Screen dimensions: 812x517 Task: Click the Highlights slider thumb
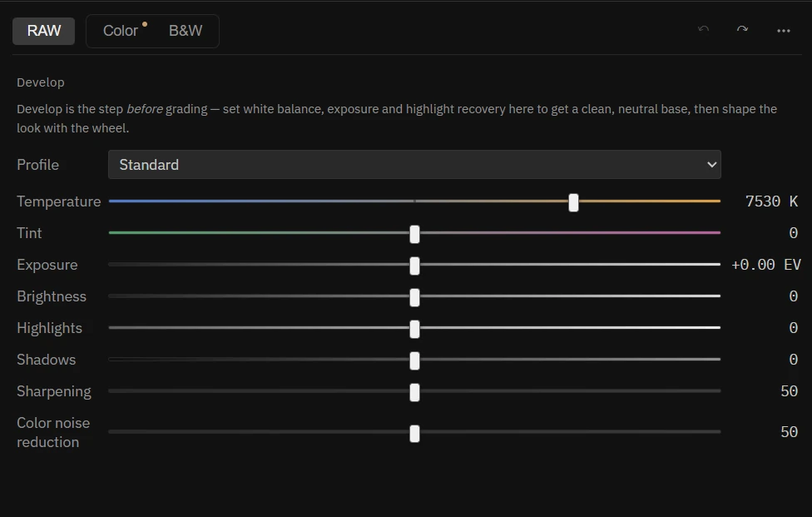pyautogui.click(x=414, y=329)
